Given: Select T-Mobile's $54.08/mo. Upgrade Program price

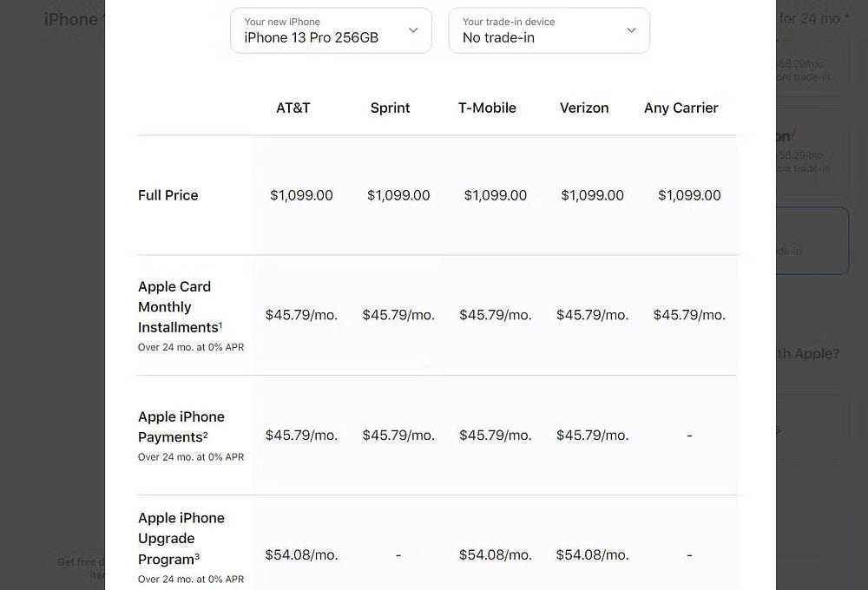Looking at the screenshot, I should pyautogui.click(x=495, y=554).
